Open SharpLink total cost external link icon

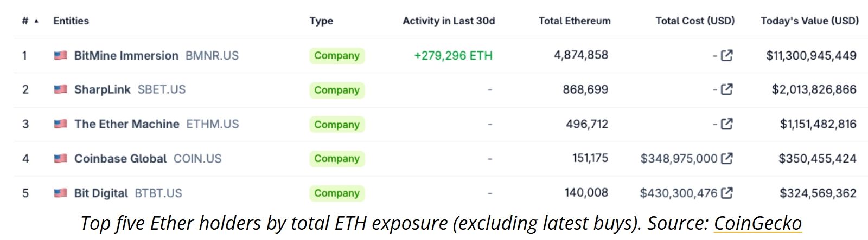click(x=727, y=89)
